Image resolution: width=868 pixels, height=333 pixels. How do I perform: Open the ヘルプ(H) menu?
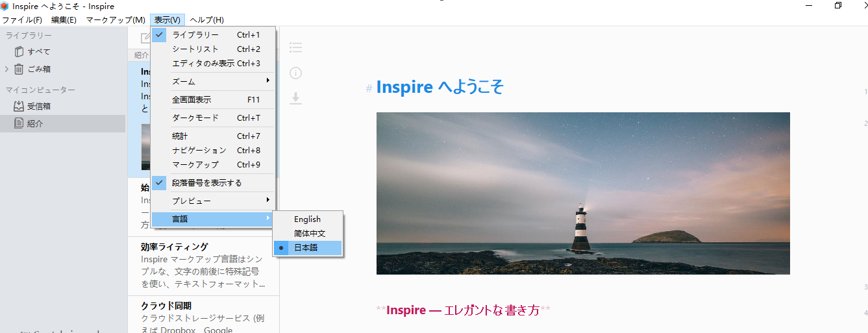click(x=206, y=20)
